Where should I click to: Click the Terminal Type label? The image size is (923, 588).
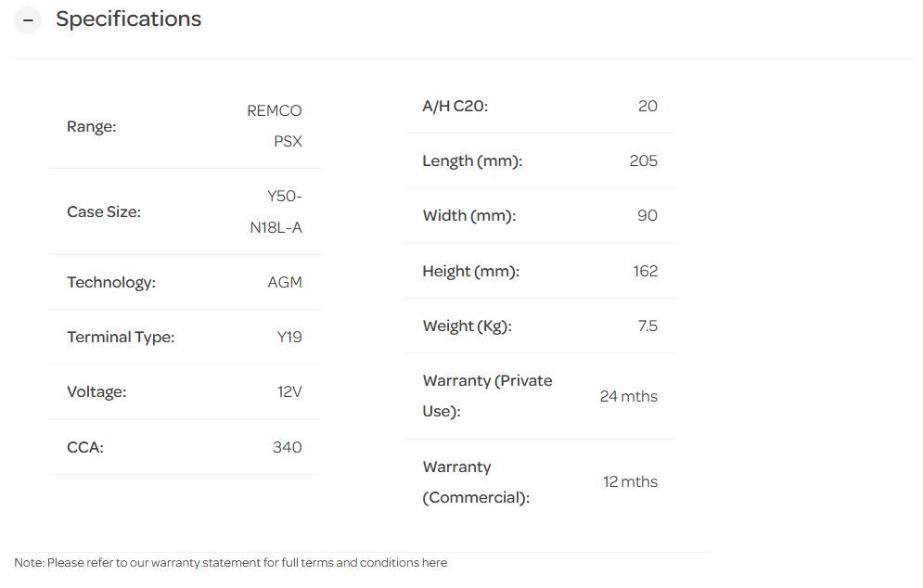[121, 337]
